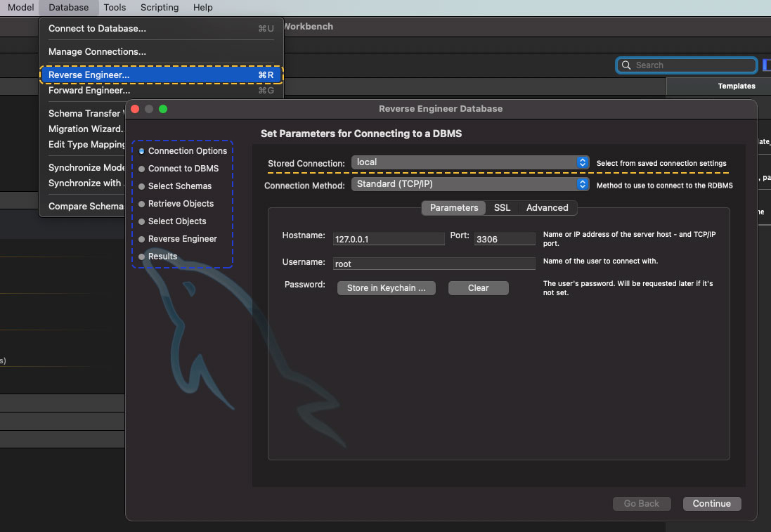Click the Hostname input field
Screen dimensions: 771x532
pos(389,239)
